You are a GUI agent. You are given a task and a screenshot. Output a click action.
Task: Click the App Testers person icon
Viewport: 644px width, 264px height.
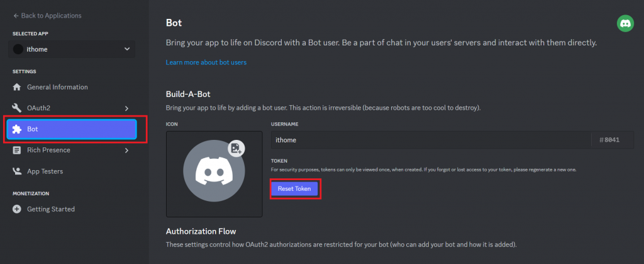(17, 171)
